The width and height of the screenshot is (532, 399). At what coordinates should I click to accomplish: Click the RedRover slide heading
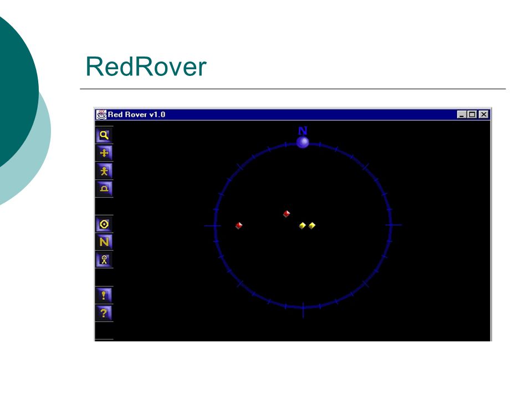click(x=146, y=66)
